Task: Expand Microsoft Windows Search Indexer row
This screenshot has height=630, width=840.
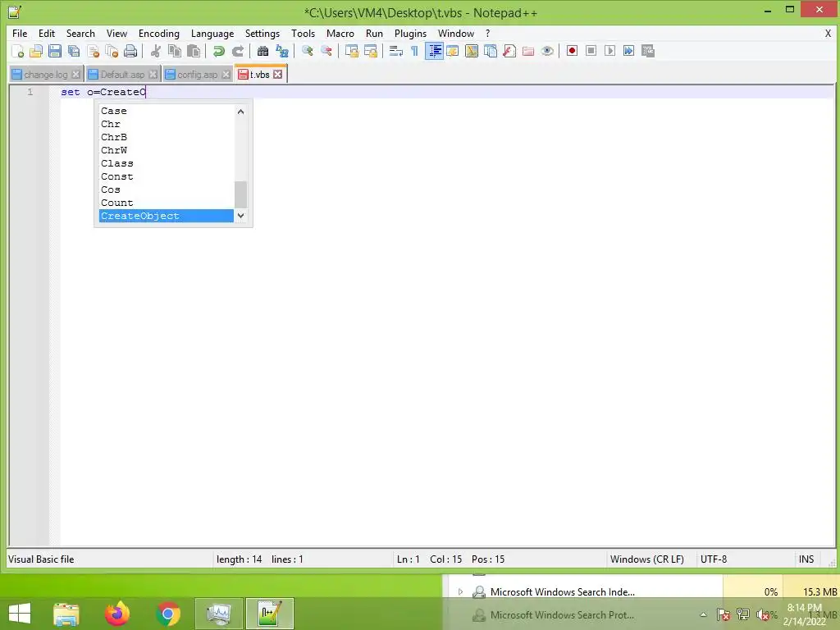Action: pyautogui.click(x=460, y=592)
